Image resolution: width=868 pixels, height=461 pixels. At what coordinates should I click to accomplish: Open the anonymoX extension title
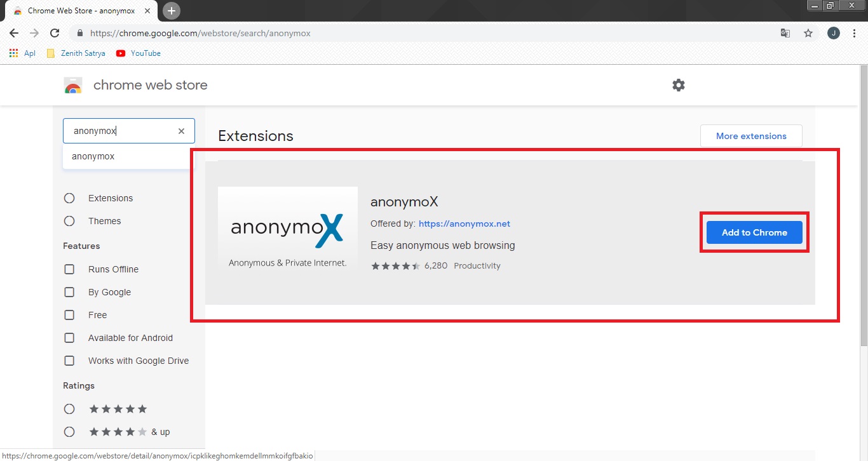[404, 202]
